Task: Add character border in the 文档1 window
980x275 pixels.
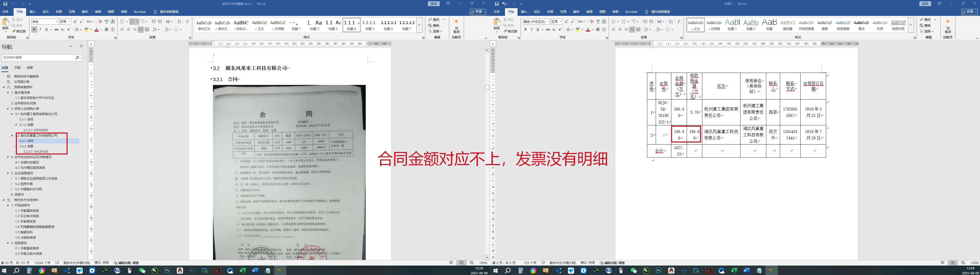Action: [x=604, y=22]
